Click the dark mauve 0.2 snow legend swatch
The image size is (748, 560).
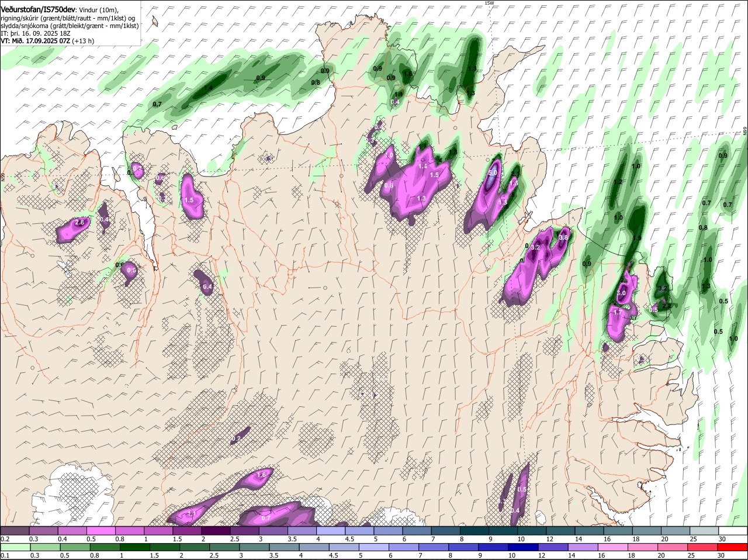pos(15,531)
